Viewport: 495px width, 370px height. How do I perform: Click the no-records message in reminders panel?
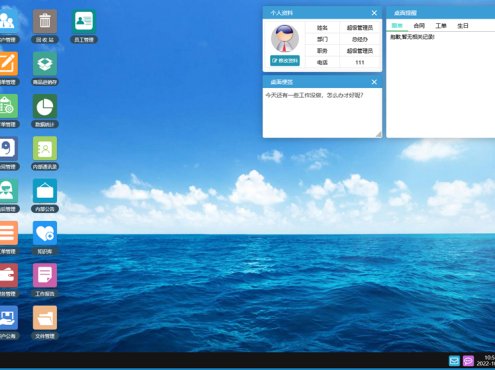pos(412,37)
